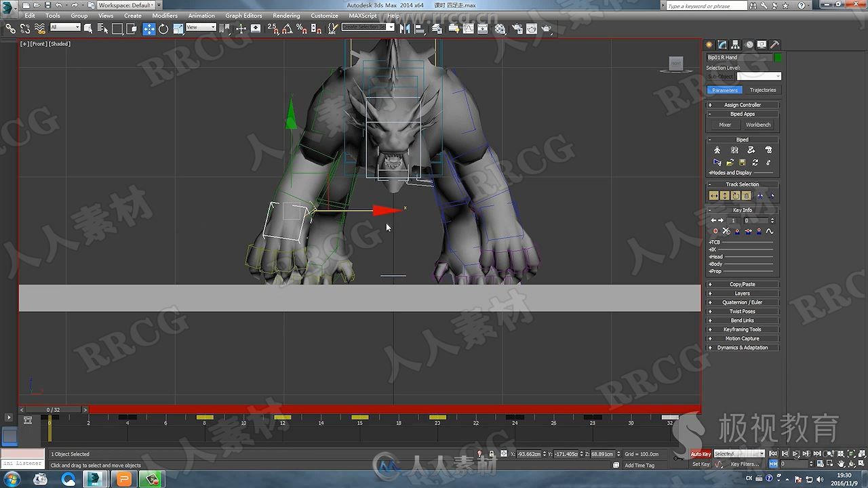Click Bind to Space Warp tool
The height and width of the screenshot is (488, 868).
click(39, 28)
